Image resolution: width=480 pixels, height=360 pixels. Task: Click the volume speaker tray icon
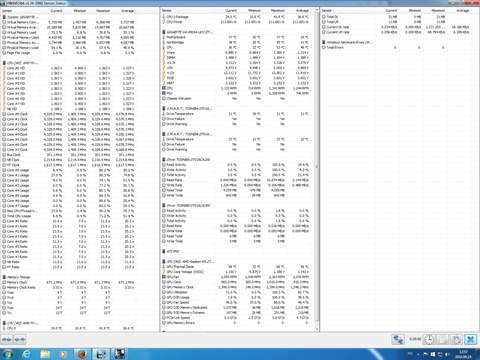[x=447, y=354]
